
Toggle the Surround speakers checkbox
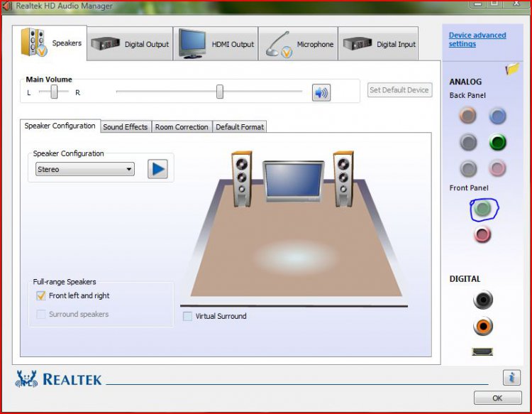[x=40, y=314]
